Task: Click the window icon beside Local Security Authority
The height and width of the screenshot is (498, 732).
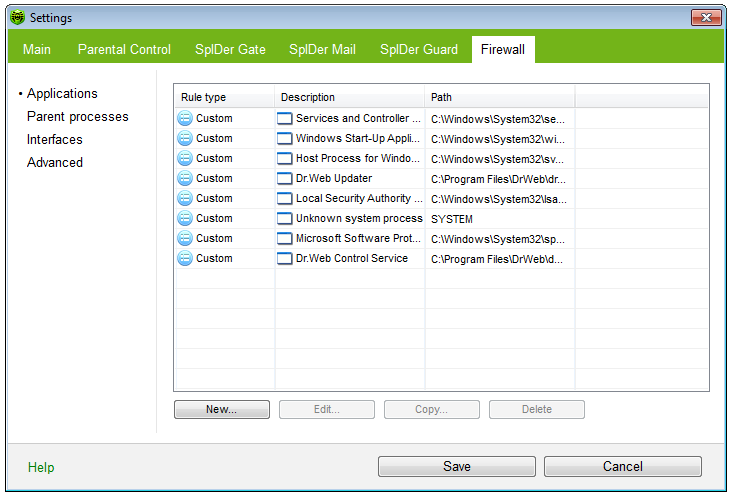Action: coord(285,198)
